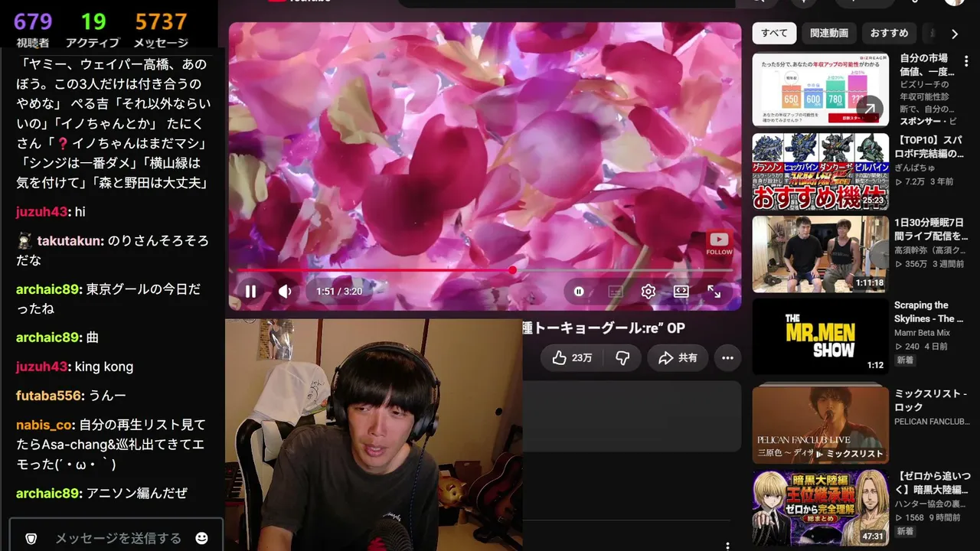The height and width of the screenshot is (551, 980).
Task: Open the three-dot more actions menu
Action: pos(727,357)
